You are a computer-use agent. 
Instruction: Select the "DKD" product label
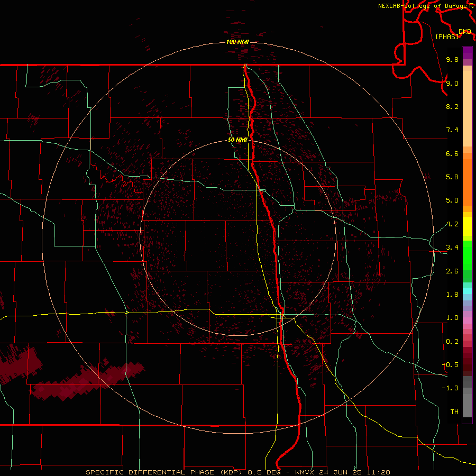pos(465,31)
